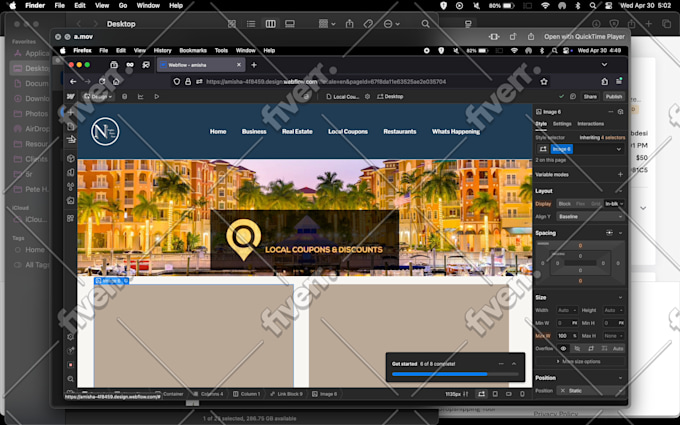The height and width of the screenshot is (425, 680).
Task: Open the Webflow Assets panel icon
Action: [x=71, y=200]
